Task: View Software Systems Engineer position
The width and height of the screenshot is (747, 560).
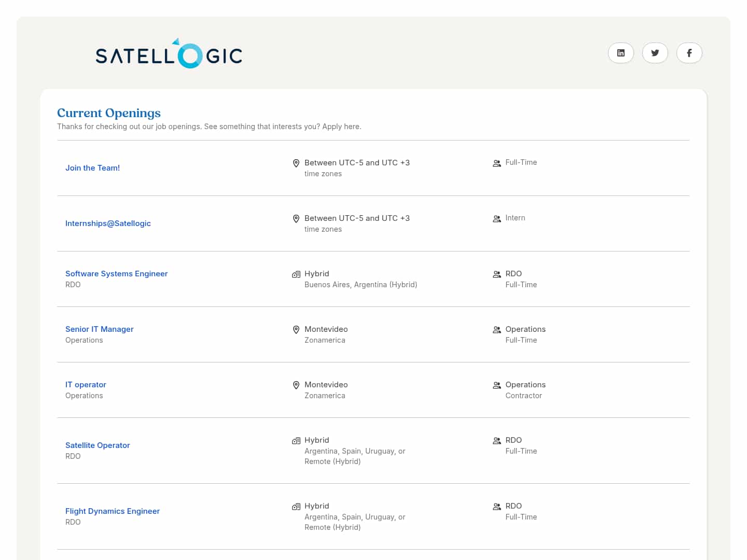Action: pyautogui.click(x=116, y=274)
